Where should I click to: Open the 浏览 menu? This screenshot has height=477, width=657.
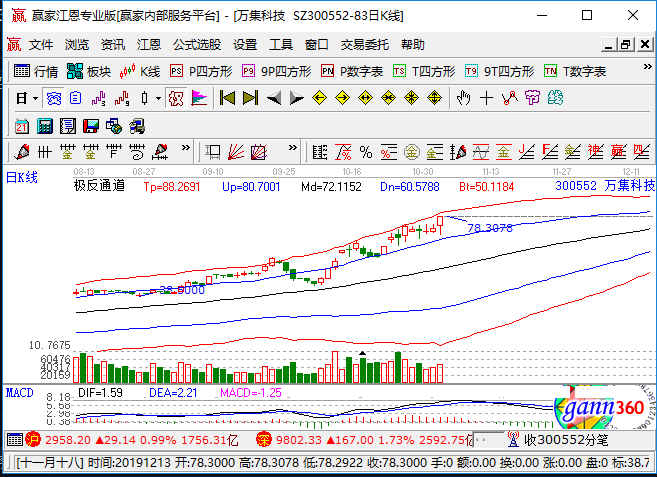point(77,44)
